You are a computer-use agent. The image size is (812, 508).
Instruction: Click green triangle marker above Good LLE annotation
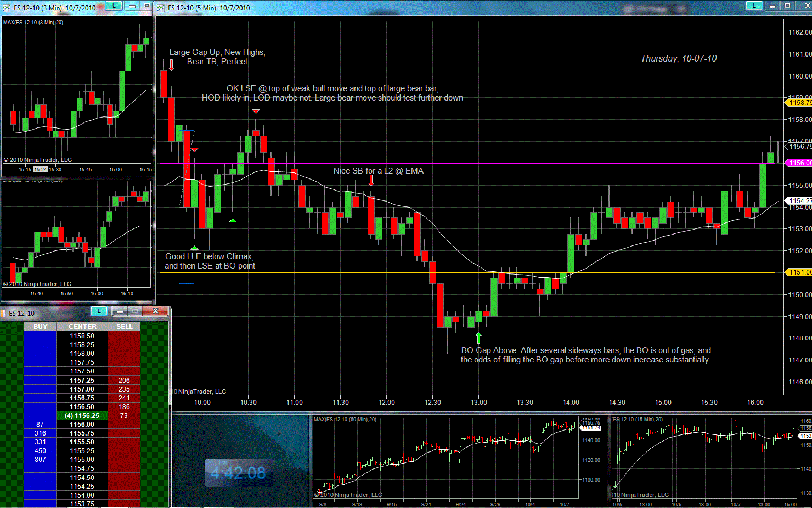[x=194, y=248]
